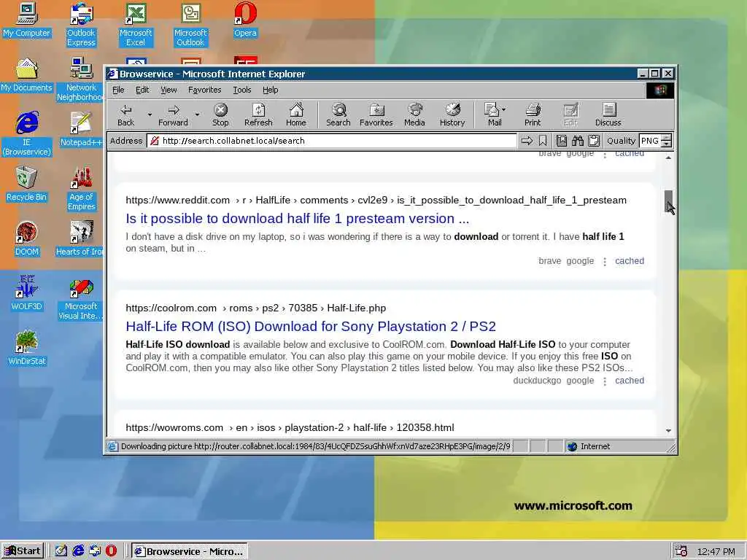
Task: Click the wowroms.com result URL text
Action: coord(290,427)
